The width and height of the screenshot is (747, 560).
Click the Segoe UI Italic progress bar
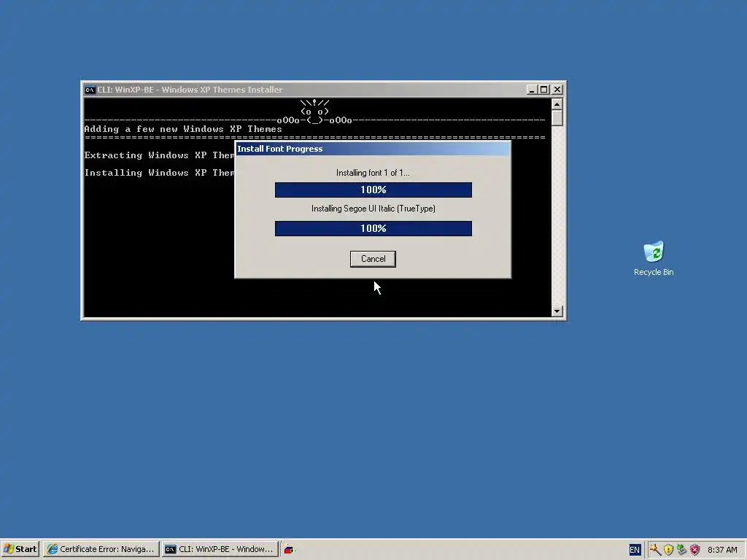[x=373, y=228]
